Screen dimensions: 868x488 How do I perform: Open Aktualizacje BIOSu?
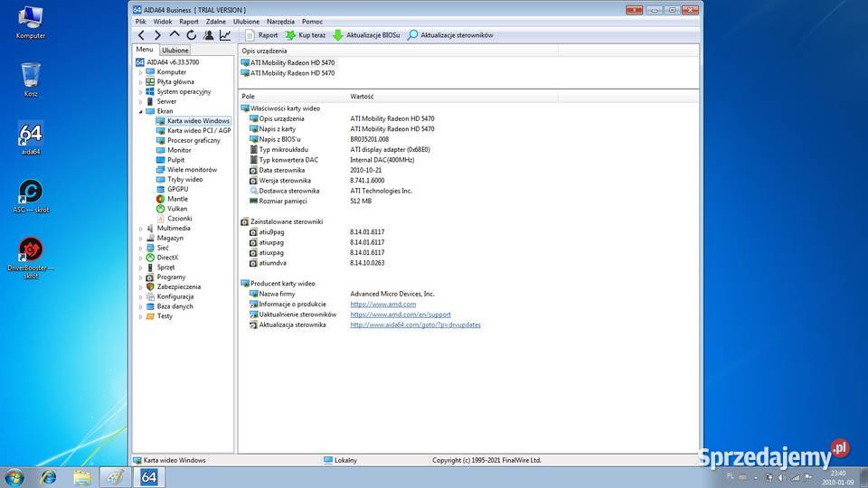[366, 35]
